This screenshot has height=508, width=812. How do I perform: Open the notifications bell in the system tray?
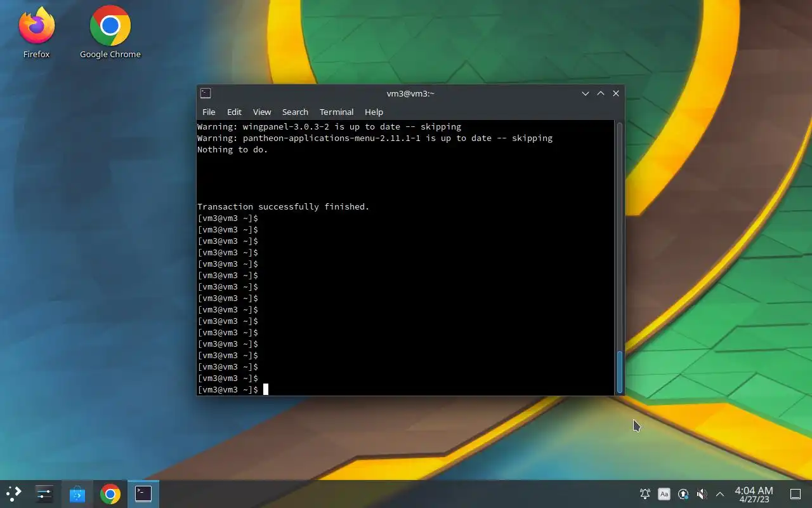pyautogui.click(x=645, y=494)
